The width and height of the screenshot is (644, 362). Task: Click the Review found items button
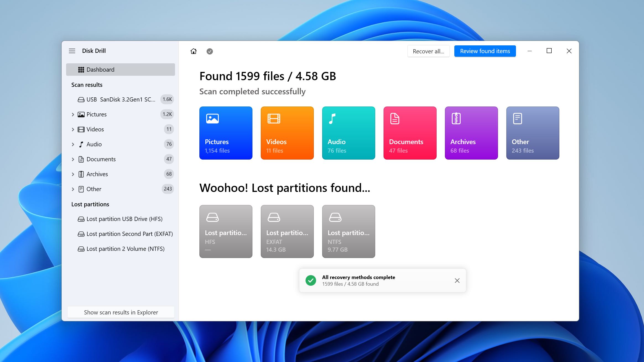click(x=485, y=51)
